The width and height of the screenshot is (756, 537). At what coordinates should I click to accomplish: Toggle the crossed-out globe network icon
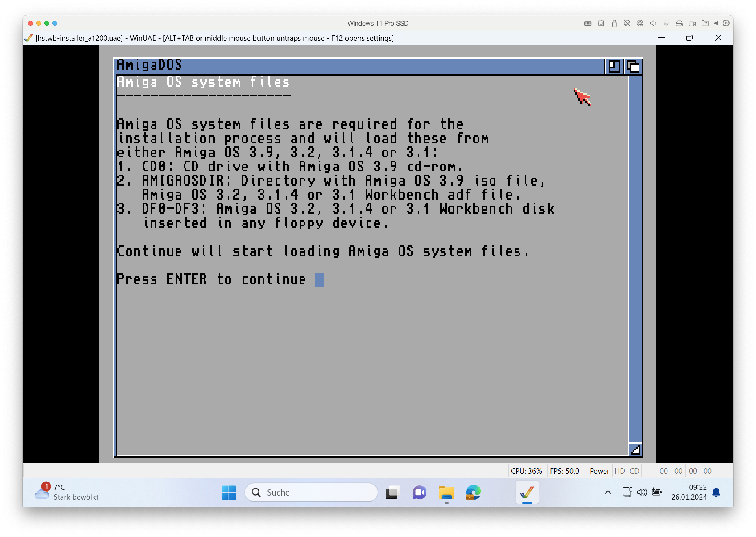pyautogui.click(x=627, y=24)
